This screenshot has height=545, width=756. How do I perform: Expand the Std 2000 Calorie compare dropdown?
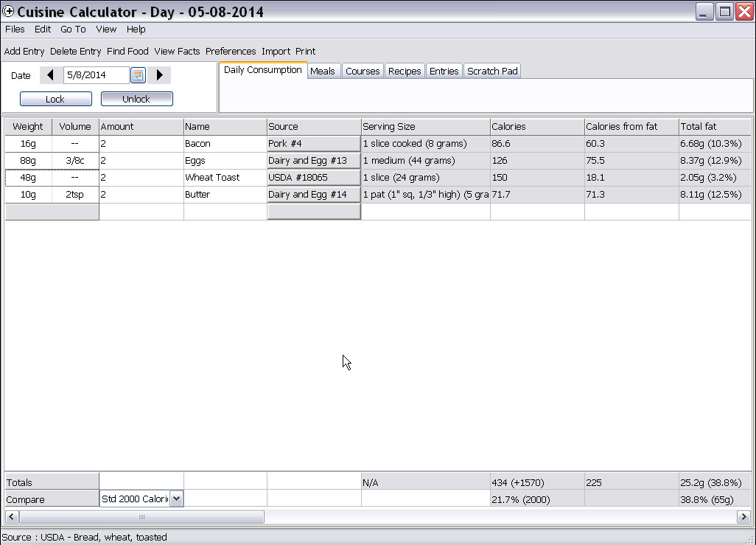(176, 499)
